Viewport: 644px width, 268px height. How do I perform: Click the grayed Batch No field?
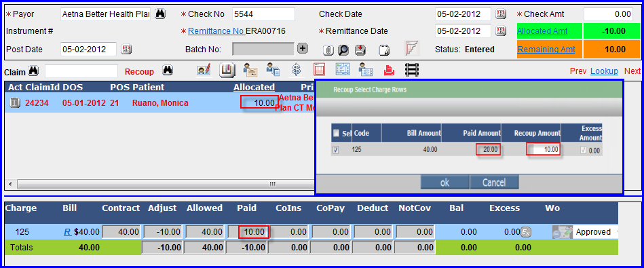click(263, 50)
